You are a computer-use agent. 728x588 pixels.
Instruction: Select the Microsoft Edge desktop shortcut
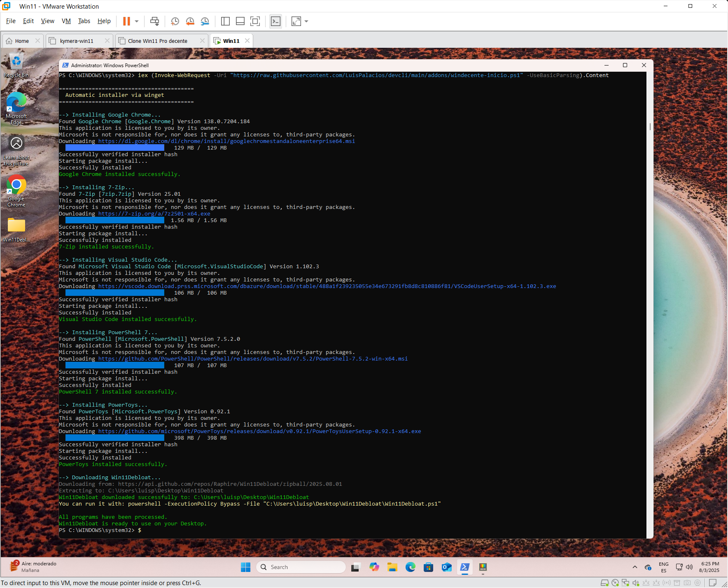(16, 108)
